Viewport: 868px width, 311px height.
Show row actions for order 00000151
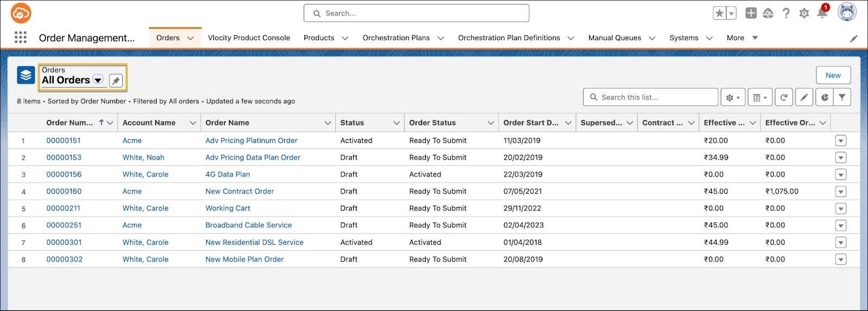pos(841,141)
